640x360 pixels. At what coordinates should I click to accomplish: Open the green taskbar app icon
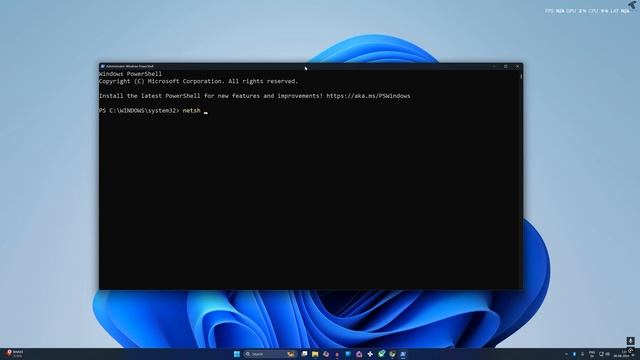[x=381, y=354]
